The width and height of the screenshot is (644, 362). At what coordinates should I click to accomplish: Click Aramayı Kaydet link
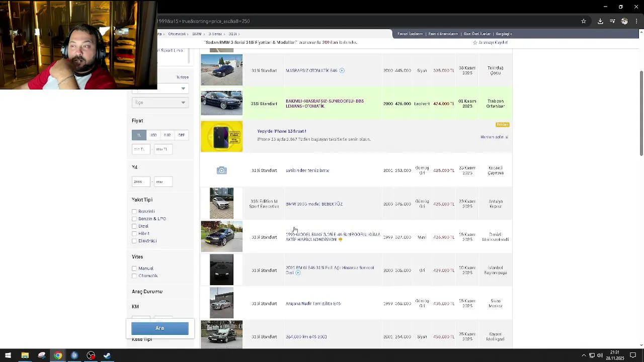(x=493, y=43)
